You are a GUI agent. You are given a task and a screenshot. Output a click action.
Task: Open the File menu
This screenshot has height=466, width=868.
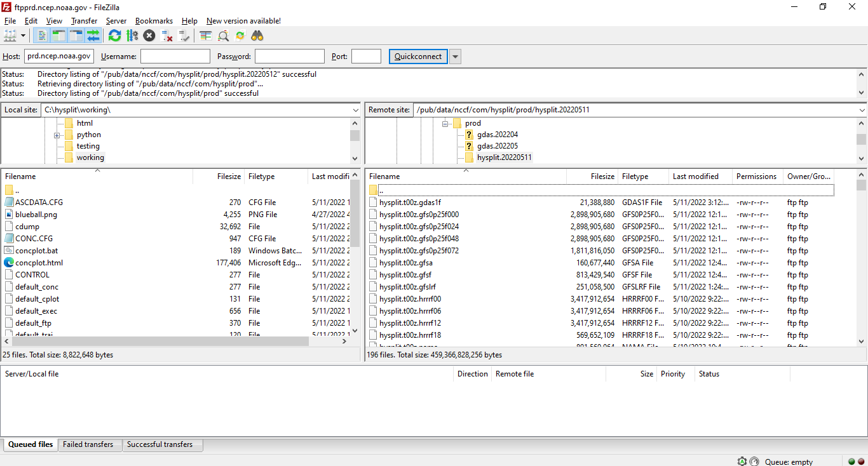pos(10,21)
